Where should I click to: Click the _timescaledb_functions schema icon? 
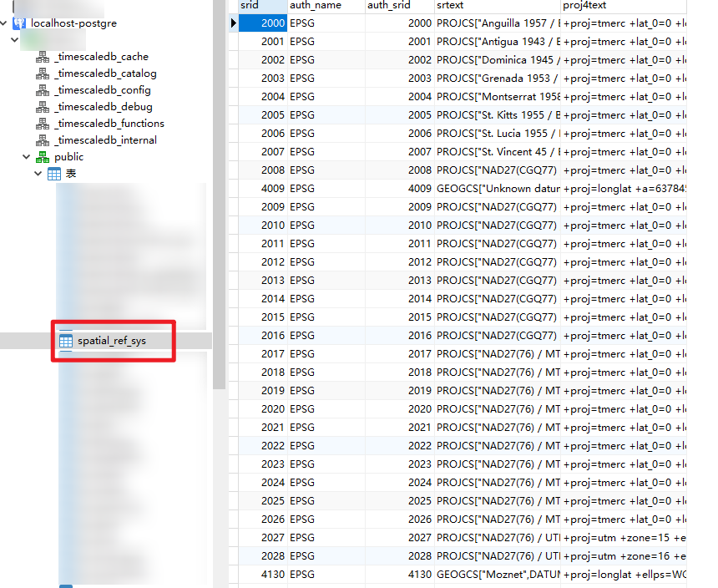[43, 124]
